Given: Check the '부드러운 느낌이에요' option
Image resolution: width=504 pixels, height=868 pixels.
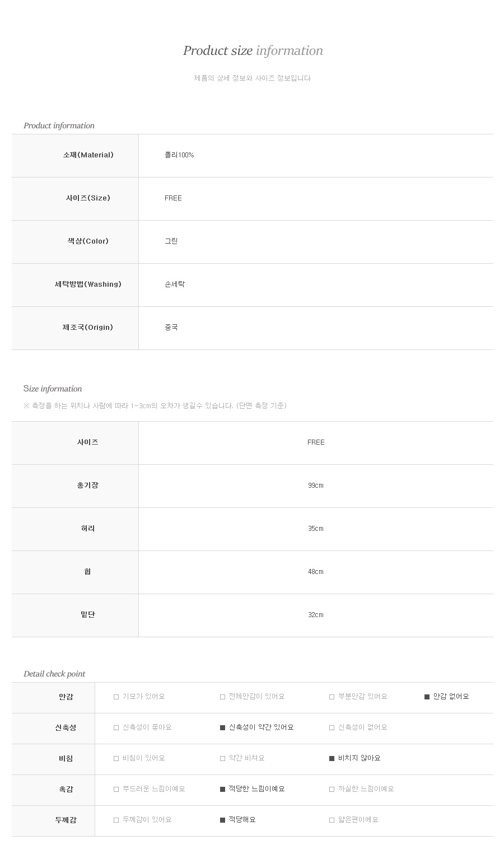Looking at the screenshot, I should click(x=116, y=790).
